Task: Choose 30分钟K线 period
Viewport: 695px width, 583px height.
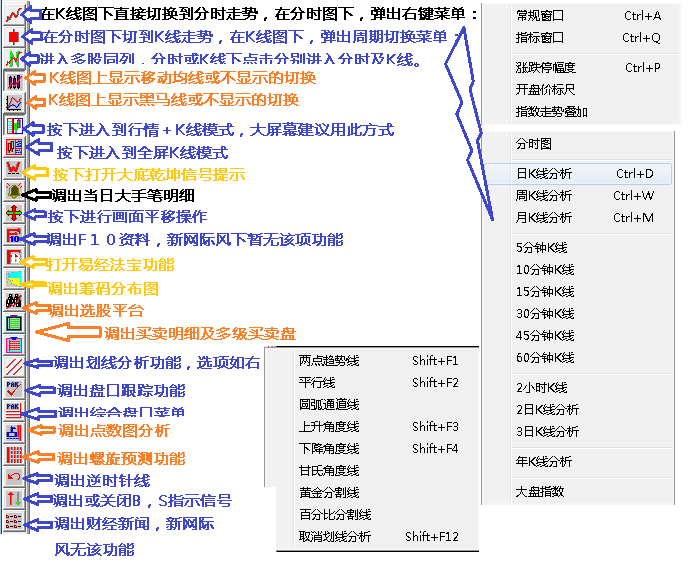Action: (x=578, y=314)
